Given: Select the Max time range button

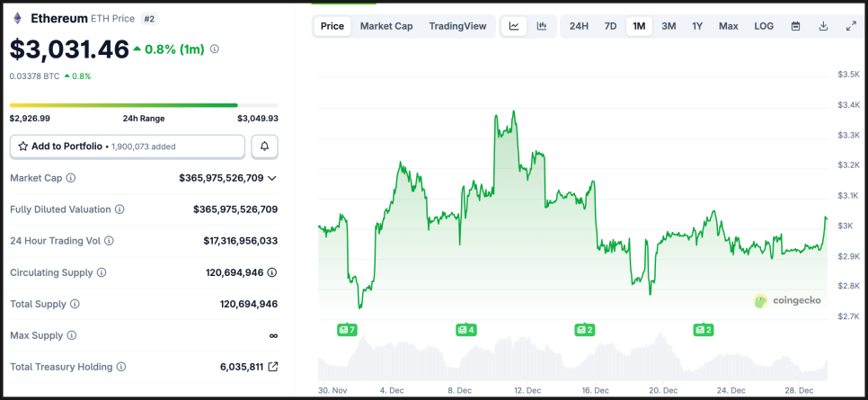Looking at the screenshot, I should (729, 26).
